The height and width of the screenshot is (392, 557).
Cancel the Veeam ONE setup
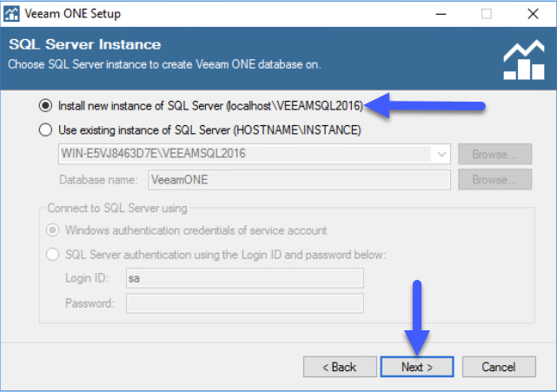tap(499, 367)
